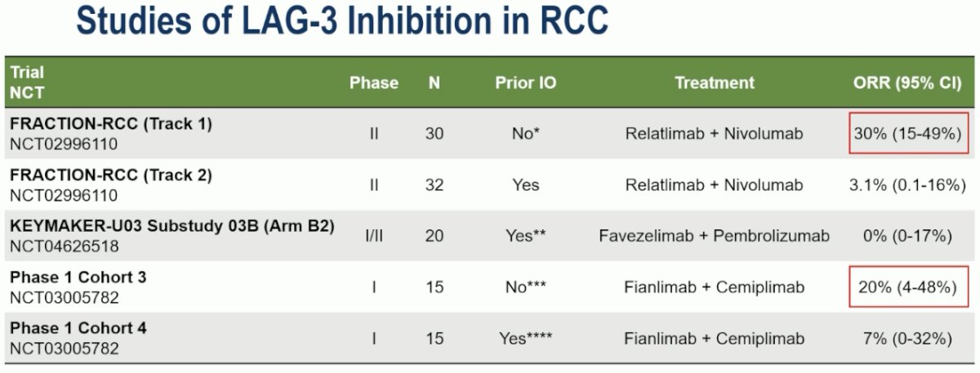Screen dimensions: 980x373
Task: Click the Phase 1 Cohort 3 row title
Action: pos(78,277)
